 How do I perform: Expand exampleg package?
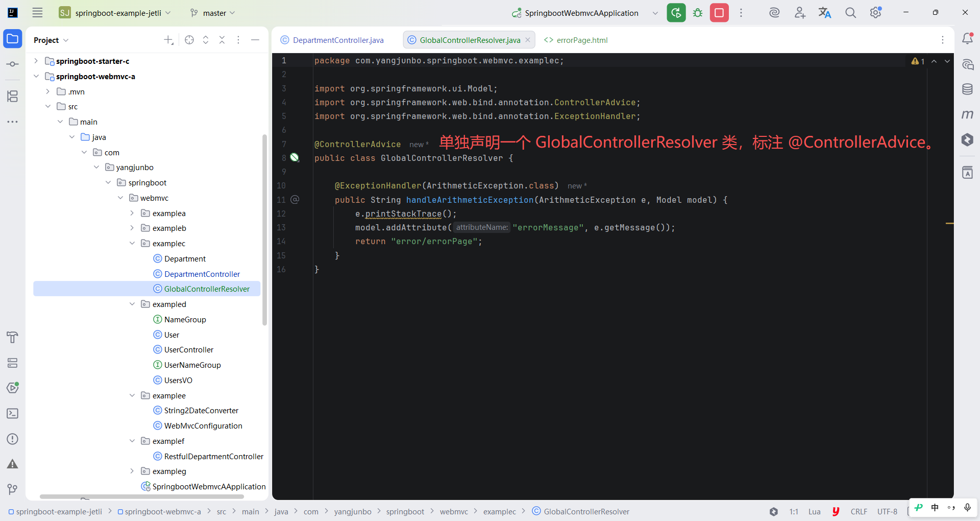click(132, 471)
